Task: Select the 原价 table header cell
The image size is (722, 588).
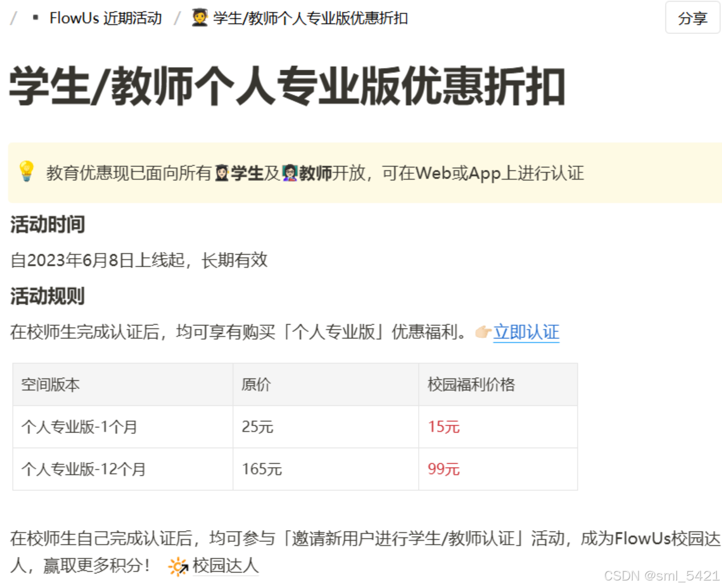Action: pyautogui.click(x=326, y=385)
